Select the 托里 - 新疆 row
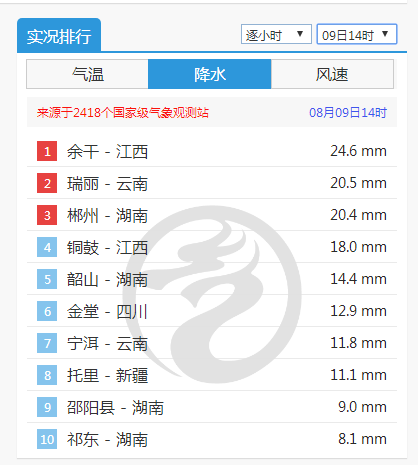418x465 pixels. click(x=212, y=375)
